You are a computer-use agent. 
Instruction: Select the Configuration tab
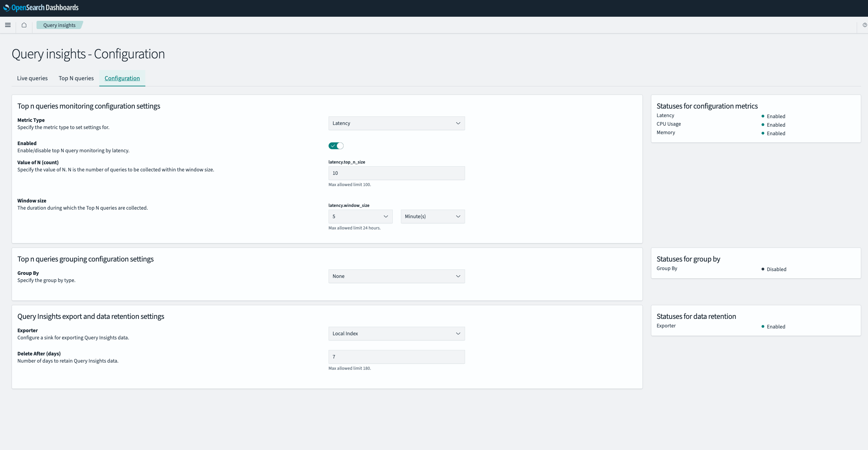pos(122,78)
